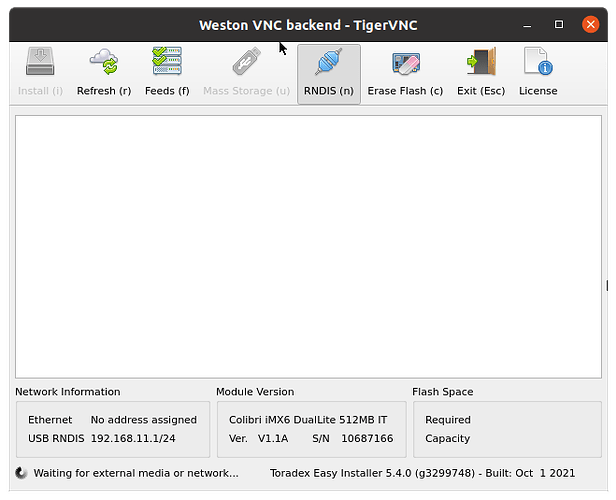Click the 'Flash Space' heading
The width and height of the screenshot is (616, 500).
[x=443, y=392]
